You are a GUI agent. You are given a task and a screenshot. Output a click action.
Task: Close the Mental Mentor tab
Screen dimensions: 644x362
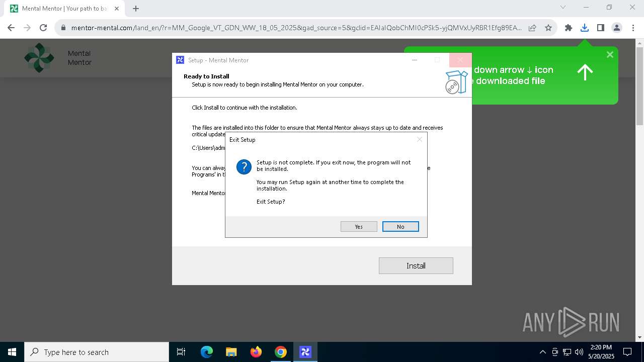pos(117,9)
